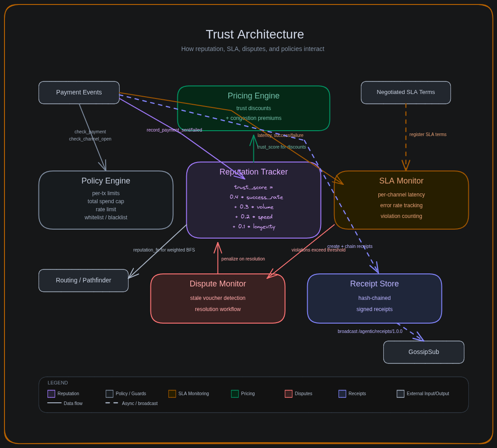
Task: Click the register SLA terms edge label
Action: (x=428, y=134)
